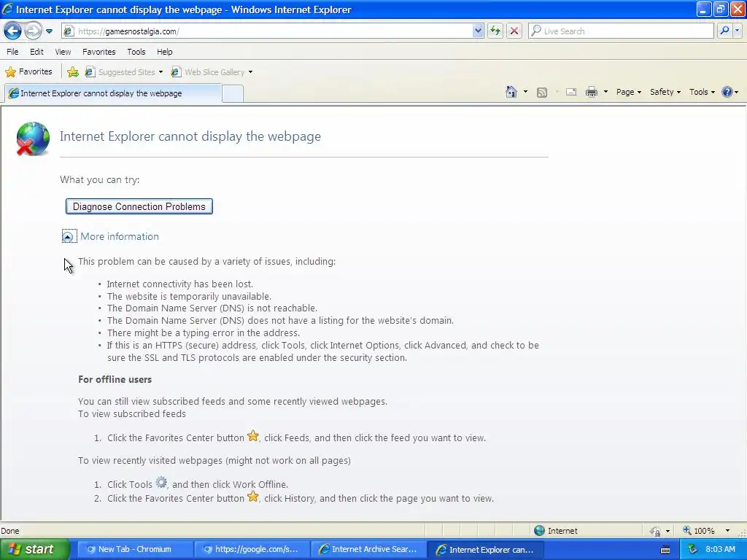
Task: Click the 8:03 AM system clock
Action: tap(720, 549)
